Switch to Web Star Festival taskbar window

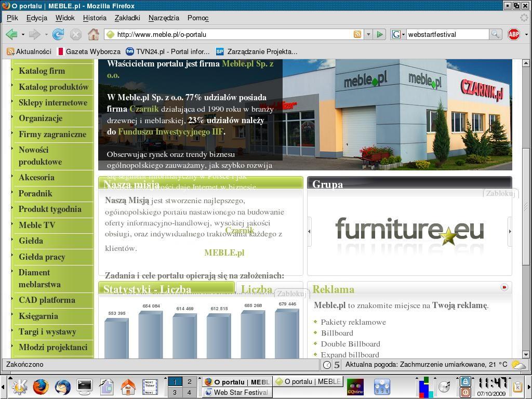pyautogui.click(x=237, y=392)
